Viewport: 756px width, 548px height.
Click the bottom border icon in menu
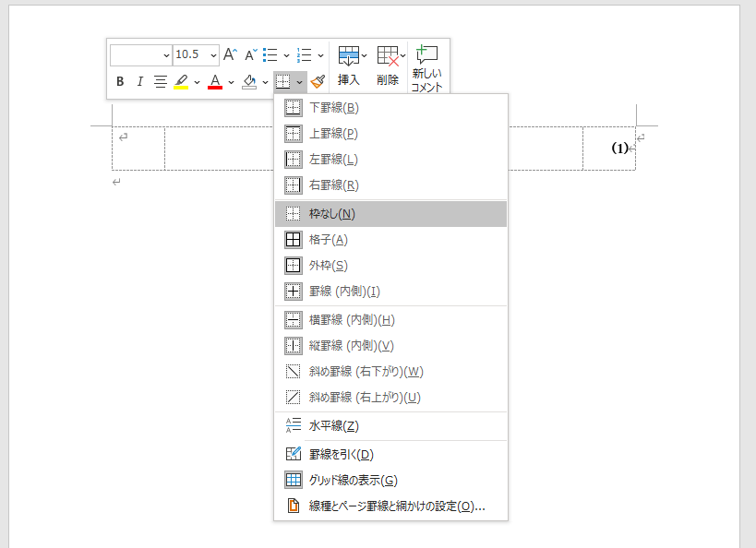294,108
